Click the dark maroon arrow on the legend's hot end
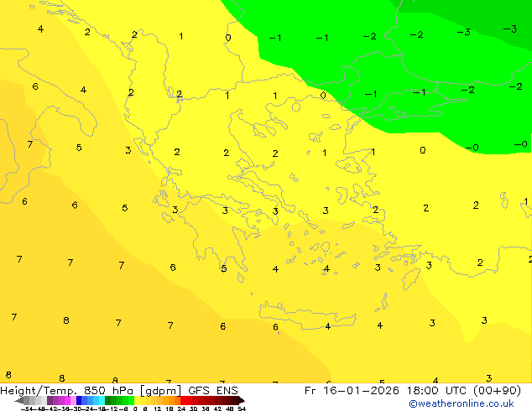This screenshot has width=532, height=411. coord(242,400)
